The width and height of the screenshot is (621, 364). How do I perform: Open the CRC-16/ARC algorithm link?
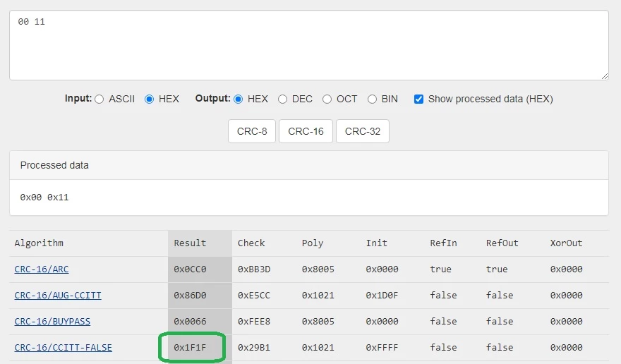point(42,269)
